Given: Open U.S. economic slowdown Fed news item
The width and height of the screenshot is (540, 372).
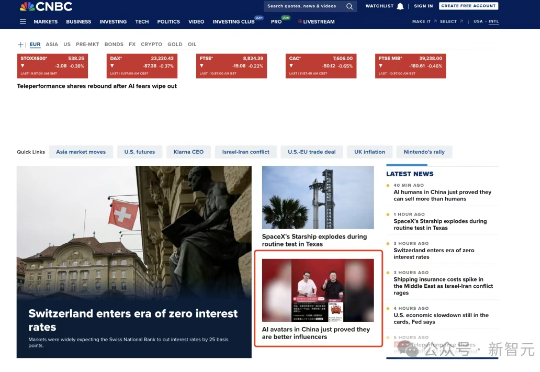Looking at the screenshot, I should pos(441,319).
